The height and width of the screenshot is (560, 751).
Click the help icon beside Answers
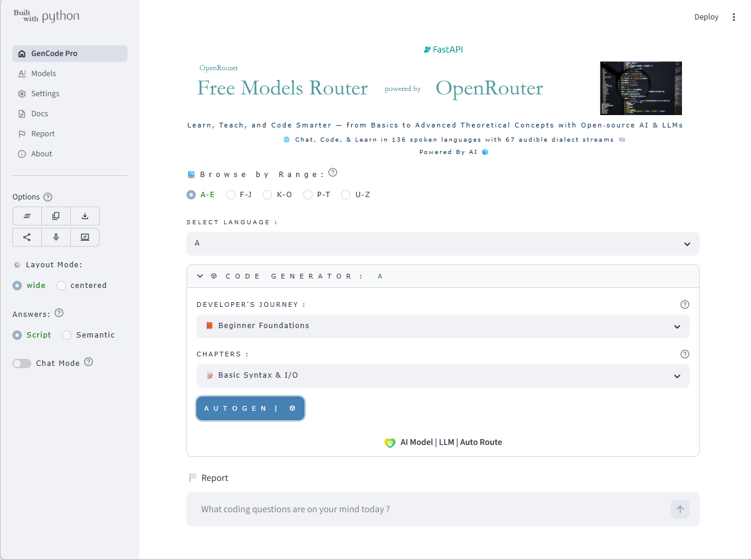(x=59, y=313)
